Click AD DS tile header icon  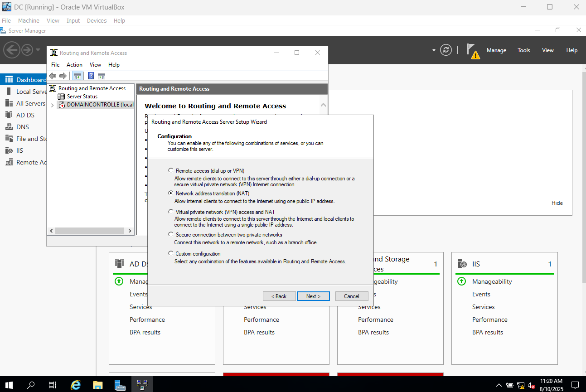coord(119,263)
